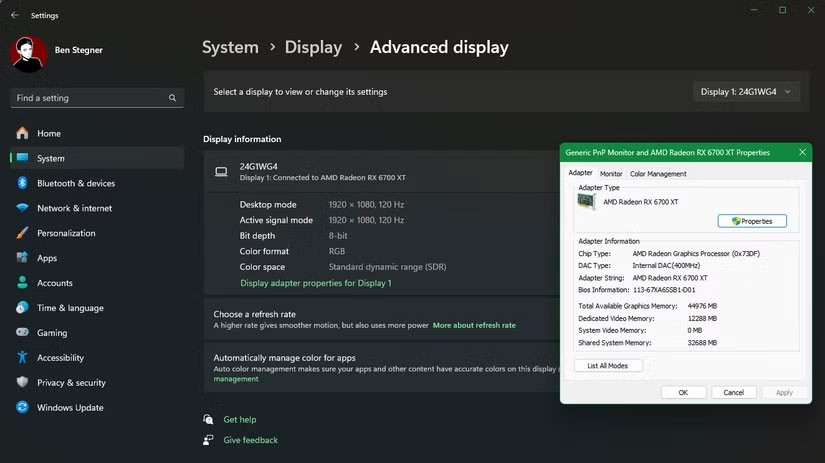Click OK in the adapter properties dialog
This screenshot has height=463, width=825.
[x=683, y=393]
